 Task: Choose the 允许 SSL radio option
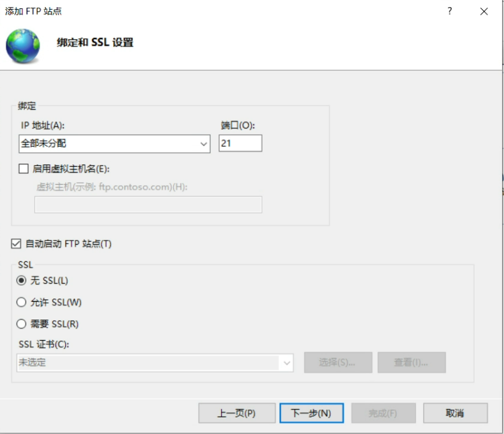tap(22, 302)
